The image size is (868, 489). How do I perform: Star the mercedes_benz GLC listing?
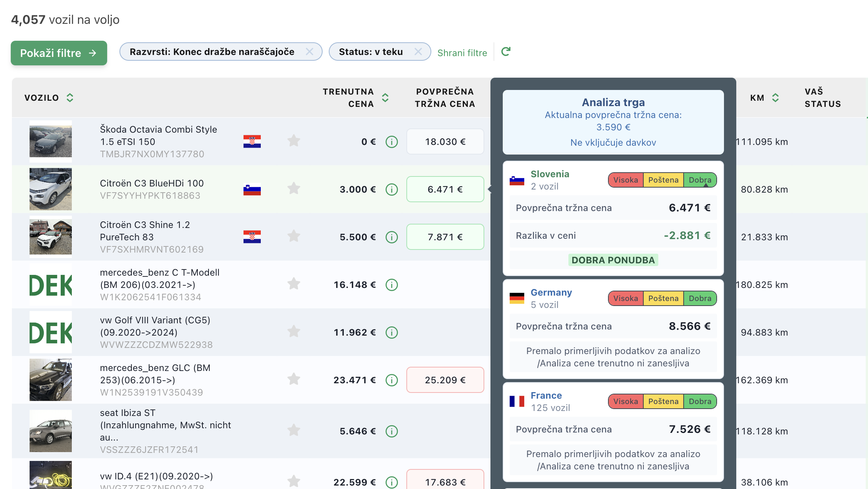click(x=293, y=379)
